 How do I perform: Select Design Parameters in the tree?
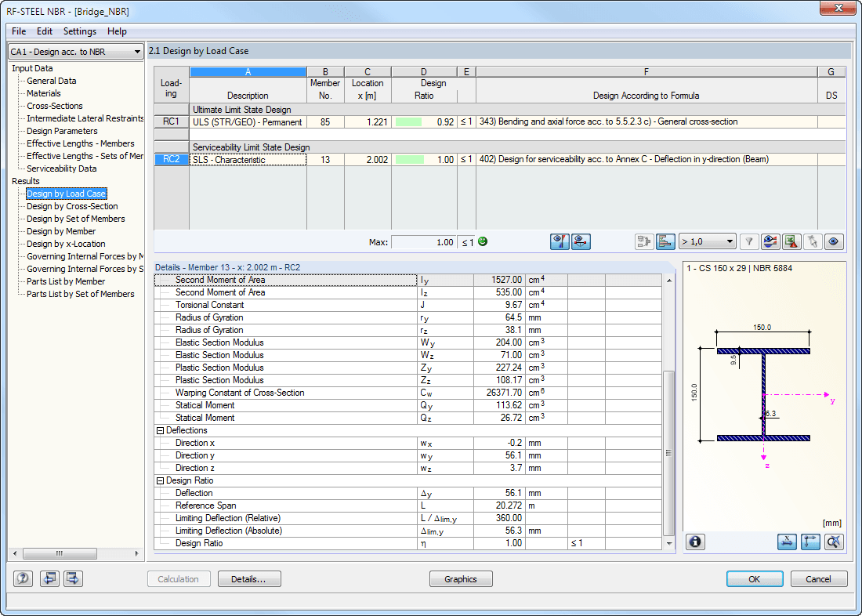click(x=62, y=131)
